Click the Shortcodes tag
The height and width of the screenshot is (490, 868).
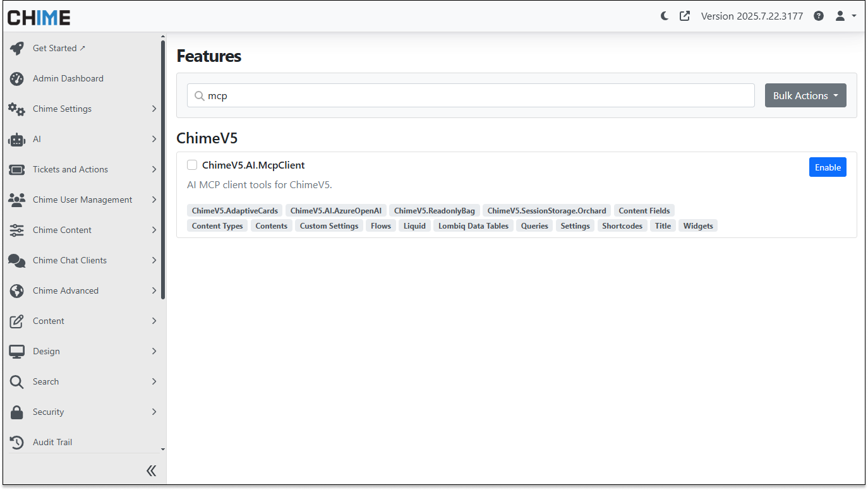622,226
